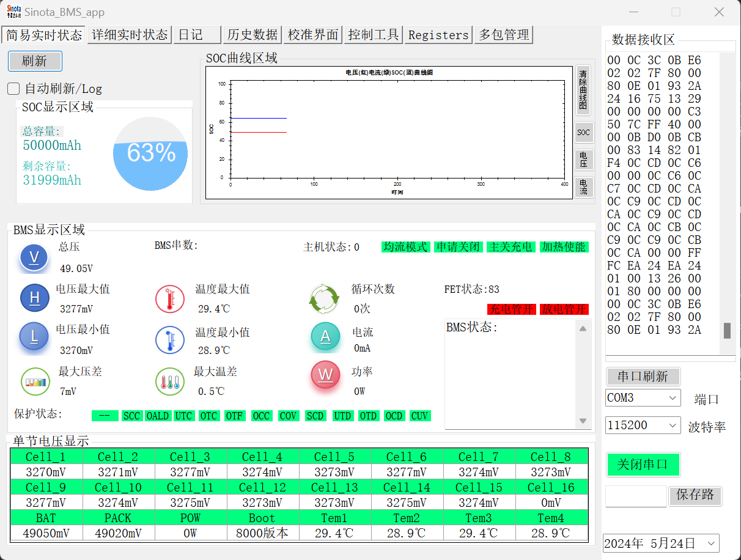The width and height of the screenshot is (741, 560).
Task: Toggle the 均流模式 status indicator
Action: (x=405, y=247)
